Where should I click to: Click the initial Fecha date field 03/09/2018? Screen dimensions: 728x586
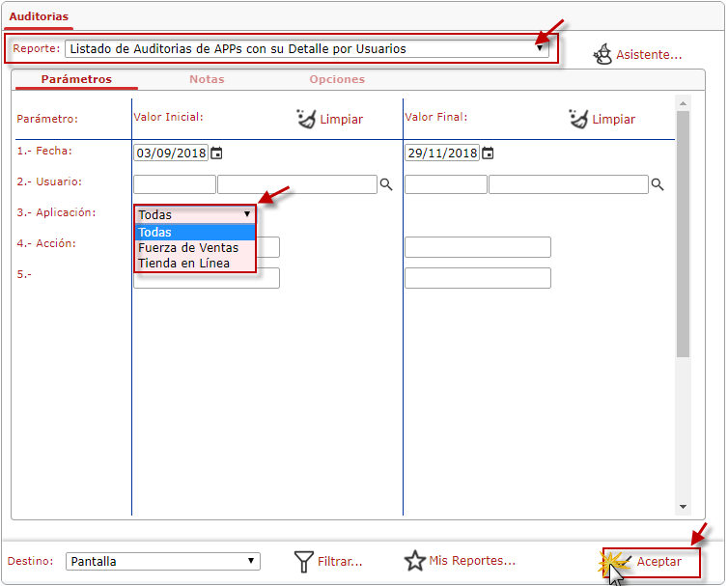click(171, 153)
